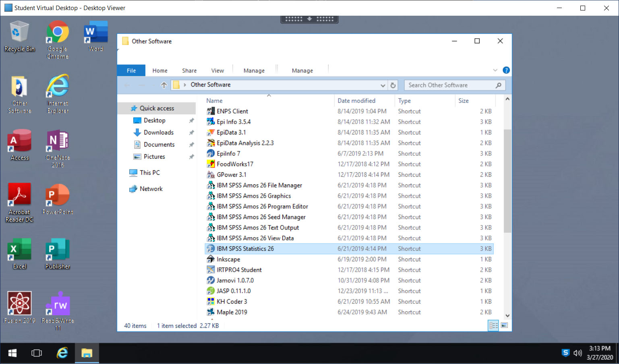The width and height of the screenshot is (619, 364).
Task: Switch to the View ribbon tab
Action: tap(217, 70)
